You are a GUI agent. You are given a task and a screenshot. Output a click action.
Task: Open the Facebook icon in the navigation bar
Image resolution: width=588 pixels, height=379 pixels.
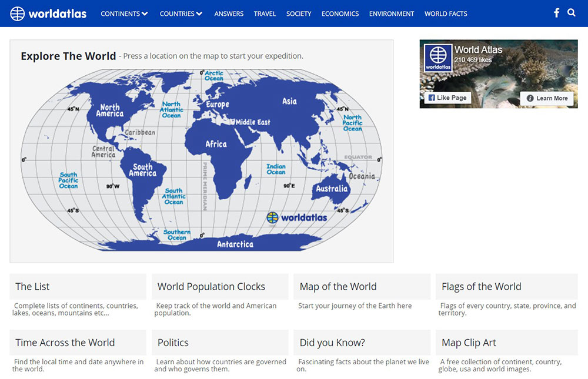(556, 13)
